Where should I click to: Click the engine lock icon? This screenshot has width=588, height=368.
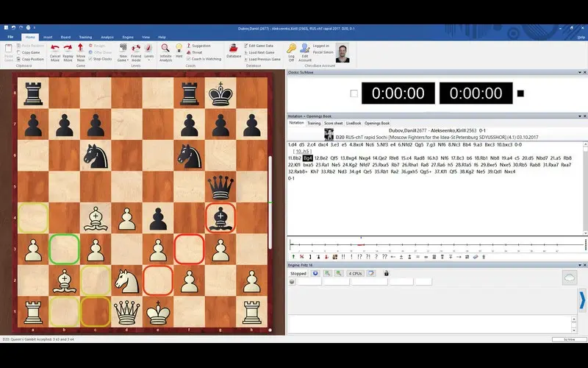[x=387, y=273]
